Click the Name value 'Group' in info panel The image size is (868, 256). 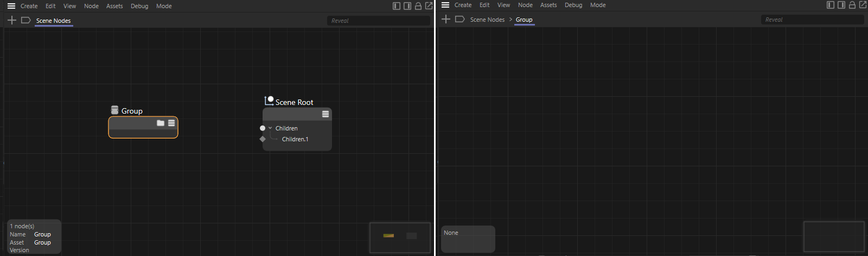coord(42,234)
